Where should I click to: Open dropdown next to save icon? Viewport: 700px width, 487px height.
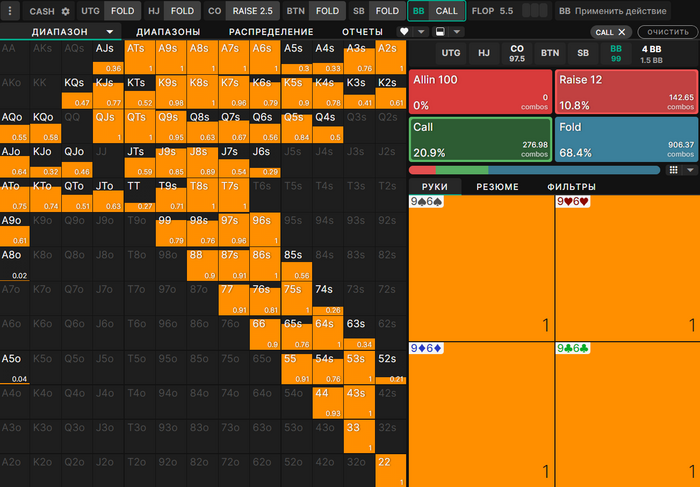click(x=457, y=32)
